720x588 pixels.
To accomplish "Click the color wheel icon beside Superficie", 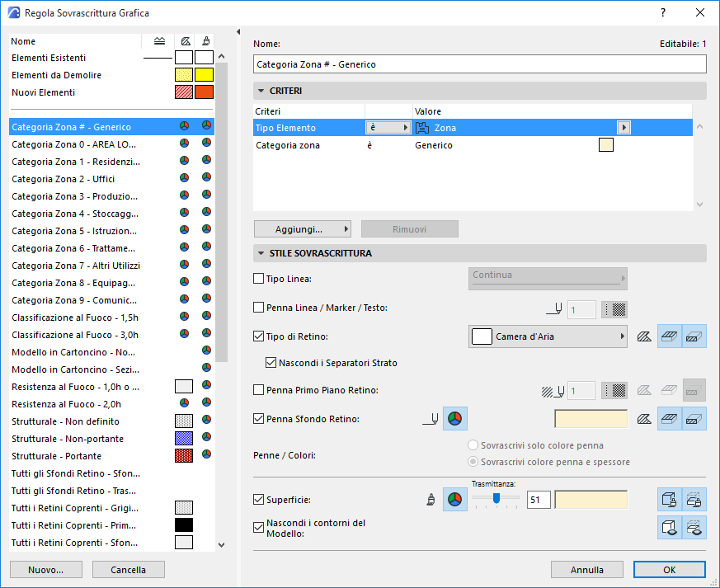I will click(454, 500).
